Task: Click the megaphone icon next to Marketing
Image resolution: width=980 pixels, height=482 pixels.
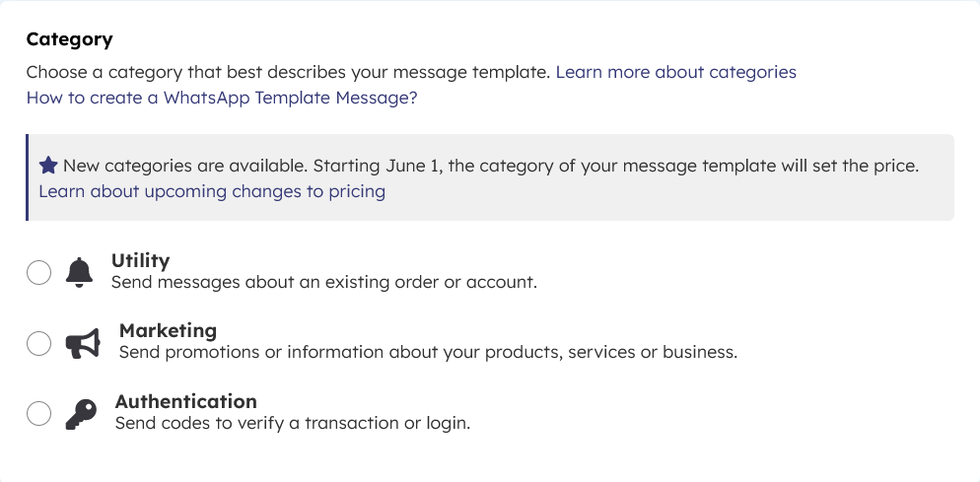Action: coord(83,343)
